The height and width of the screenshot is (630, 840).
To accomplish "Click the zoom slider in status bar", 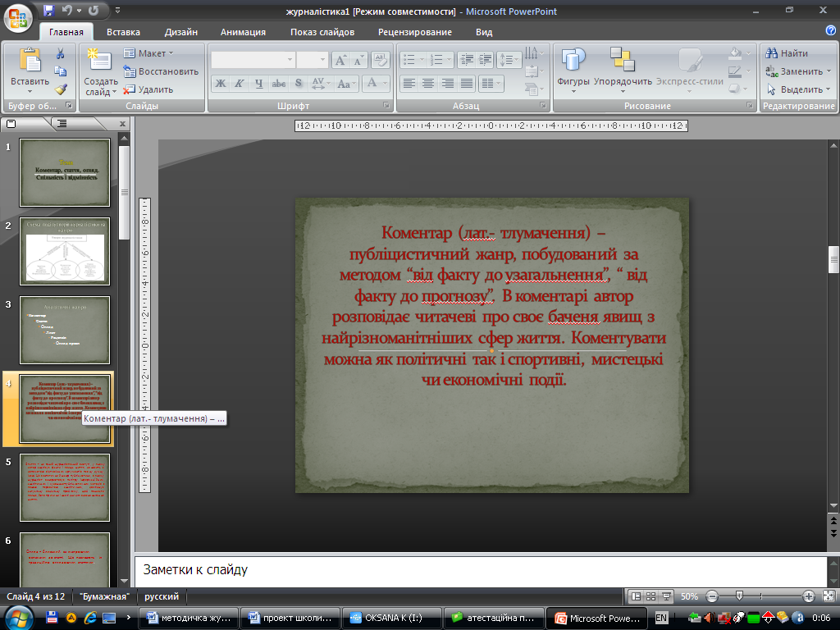I will point(739,596).
